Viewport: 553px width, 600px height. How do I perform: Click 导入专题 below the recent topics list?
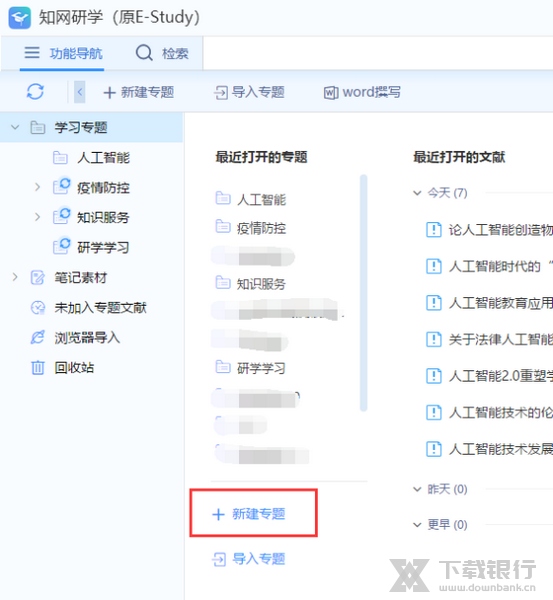[x=249, y=559]
